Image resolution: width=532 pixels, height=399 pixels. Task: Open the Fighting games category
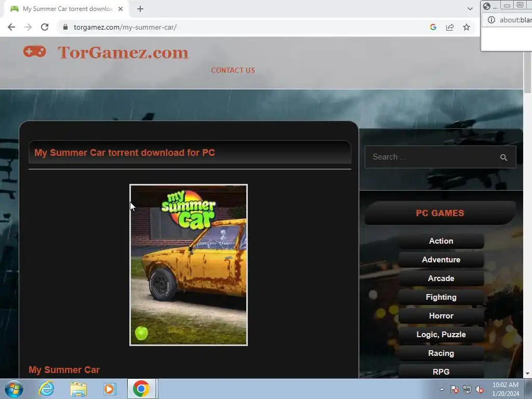[x=441, y=297]
